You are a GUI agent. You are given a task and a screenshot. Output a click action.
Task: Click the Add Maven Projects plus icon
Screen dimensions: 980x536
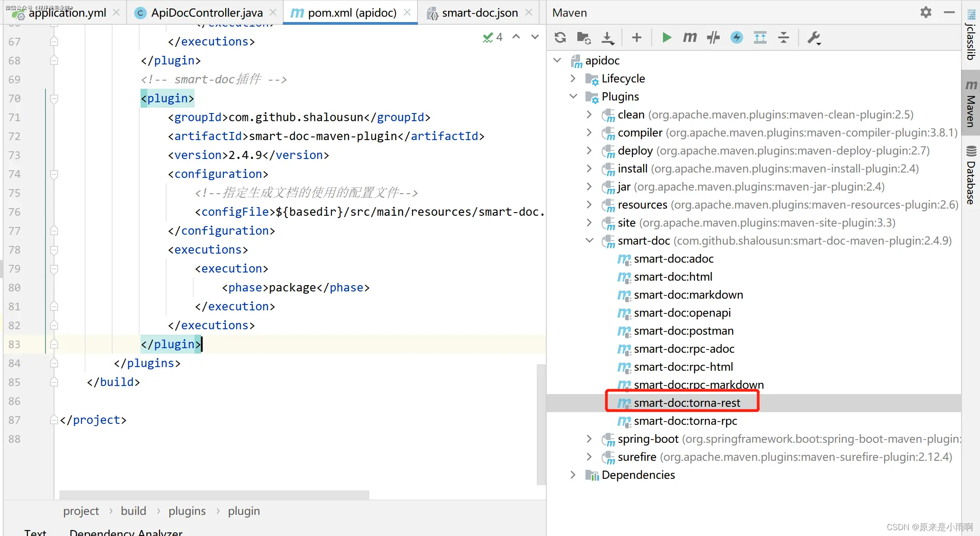(636, 37)
